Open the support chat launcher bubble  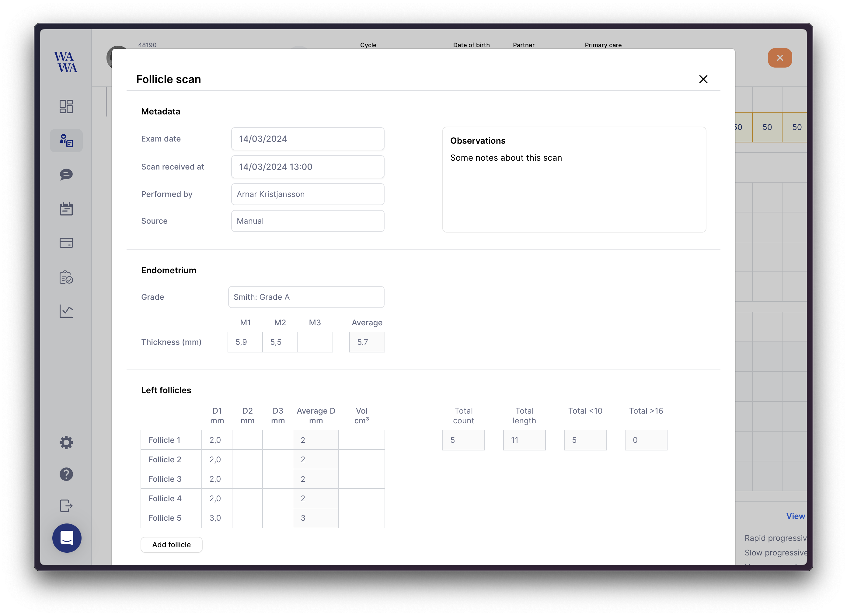coord(67,538)
